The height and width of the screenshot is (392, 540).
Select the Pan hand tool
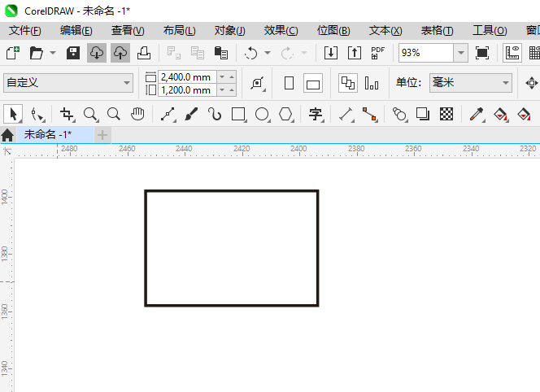tap(137, 114)
